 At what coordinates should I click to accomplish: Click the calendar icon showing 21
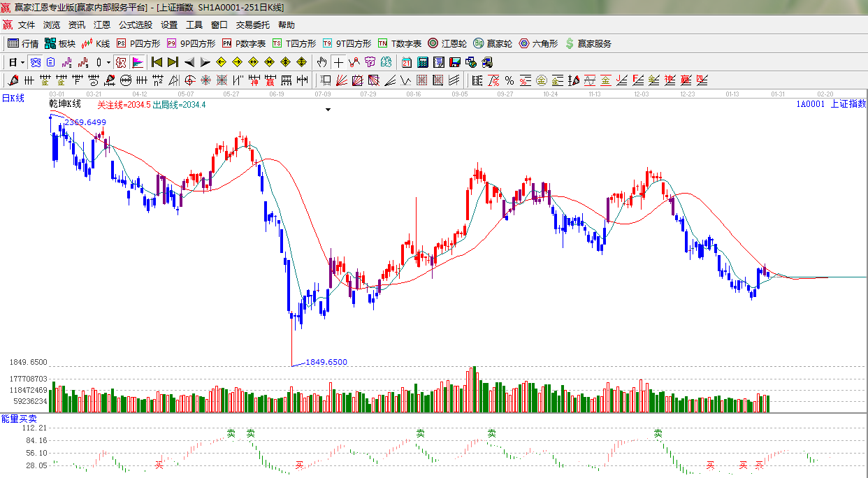[x=405, y=62]
